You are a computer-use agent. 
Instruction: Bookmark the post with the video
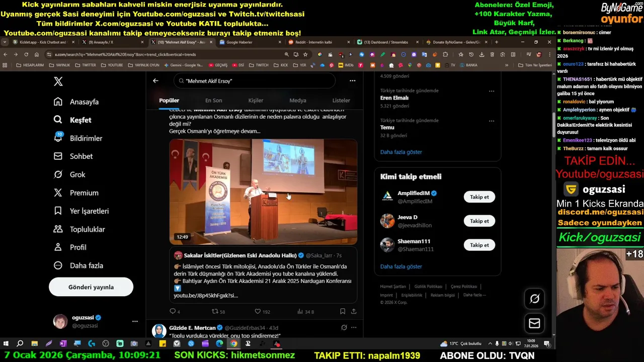[x=343, y=312]
